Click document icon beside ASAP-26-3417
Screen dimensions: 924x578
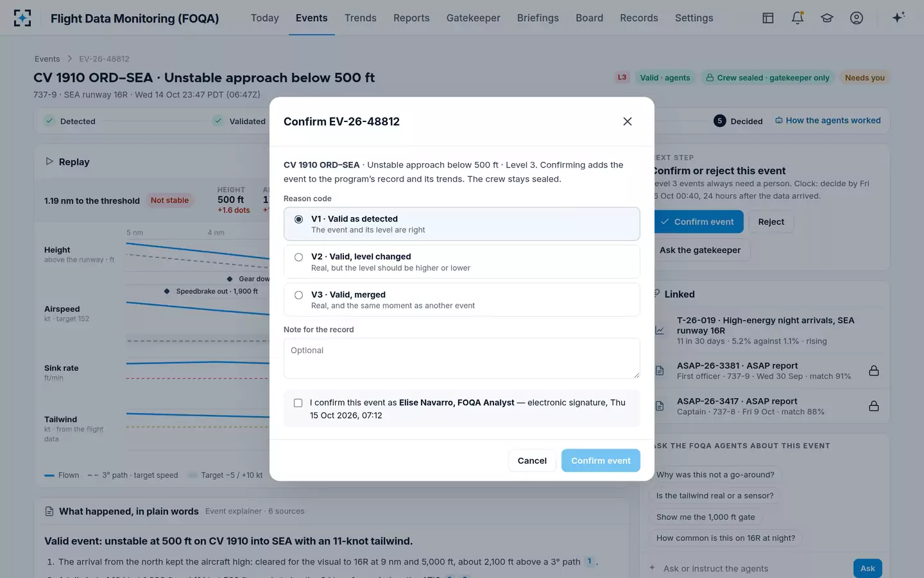660,406
